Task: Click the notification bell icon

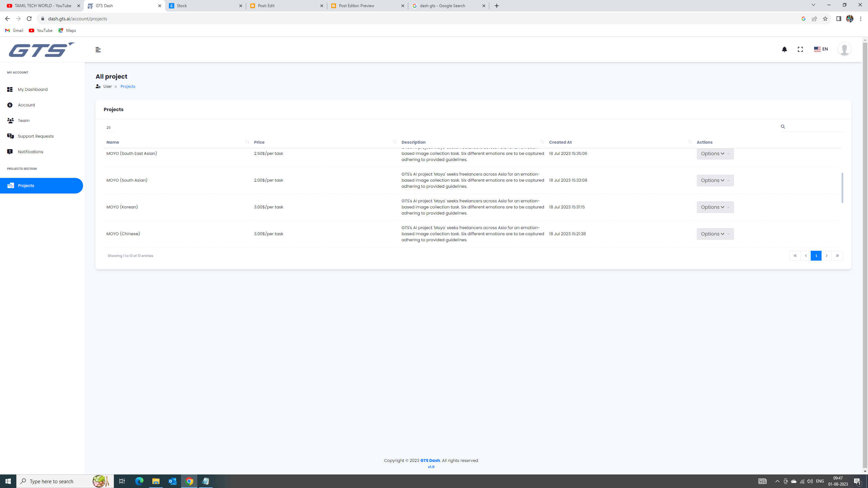Action: point(784,49)
